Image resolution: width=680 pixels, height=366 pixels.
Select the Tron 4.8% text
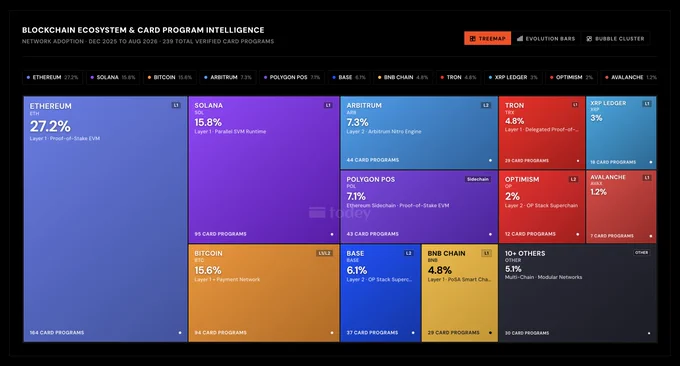click(514, 121)
